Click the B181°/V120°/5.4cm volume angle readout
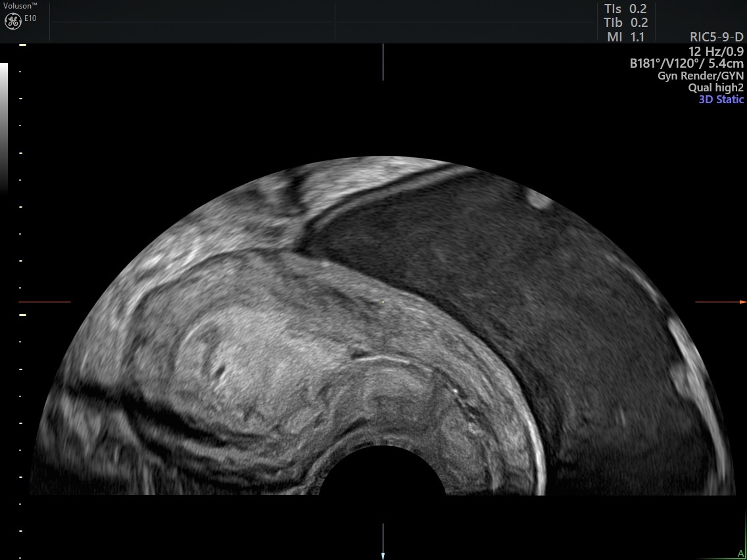 687,62
